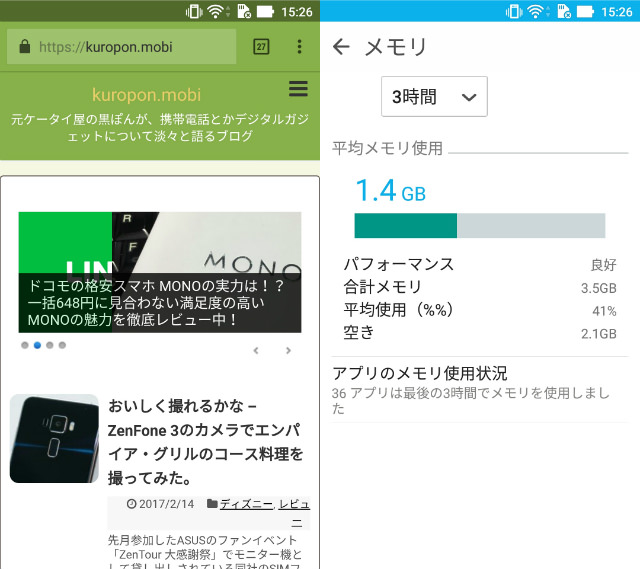
Task: Tap the 15:26 clock in memory screen status bar
Action: pos(617,12)
